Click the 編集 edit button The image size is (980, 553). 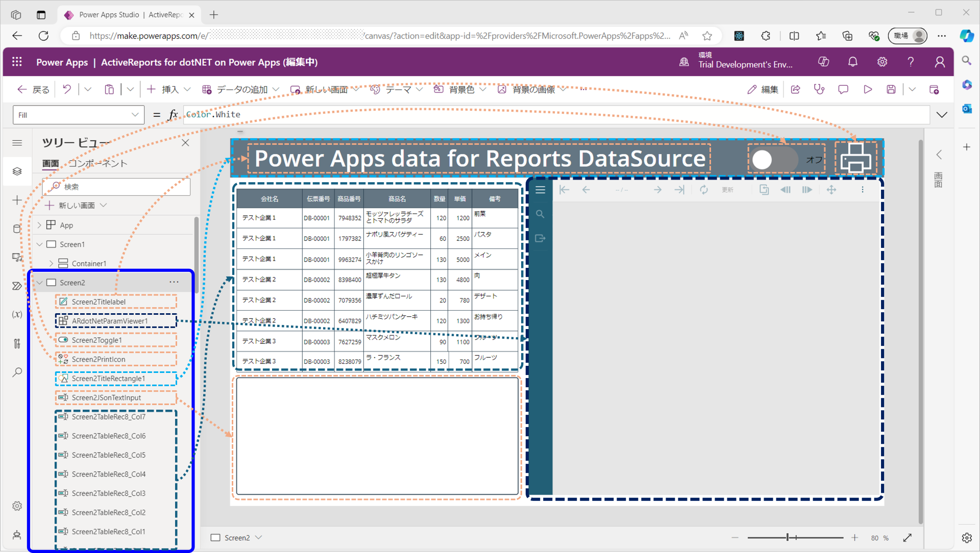763,89
